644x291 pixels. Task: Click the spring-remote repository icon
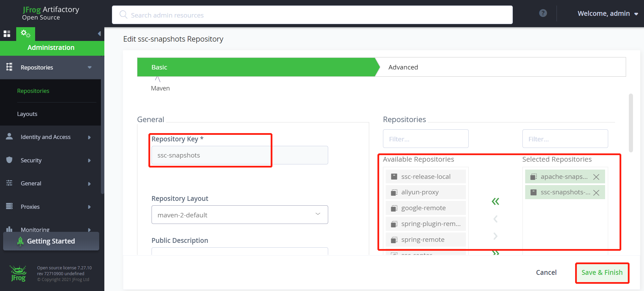pyautogui.click(x=394, y=240)
